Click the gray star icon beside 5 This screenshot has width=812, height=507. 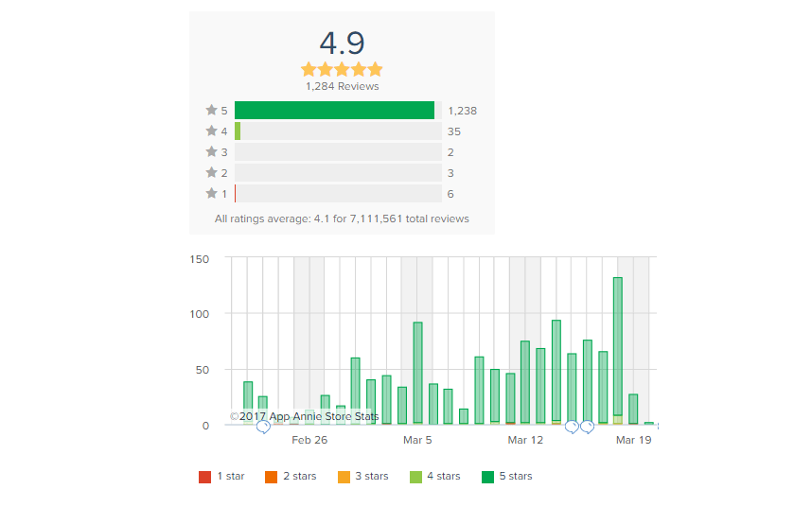pyautogui.click(x=211, y=110)
